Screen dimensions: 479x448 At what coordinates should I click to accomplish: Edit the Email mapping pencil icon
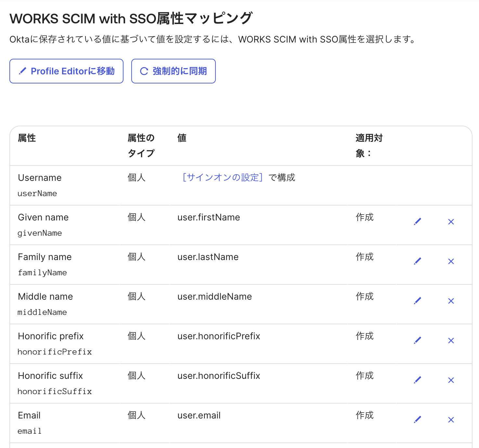pos(418,420)
